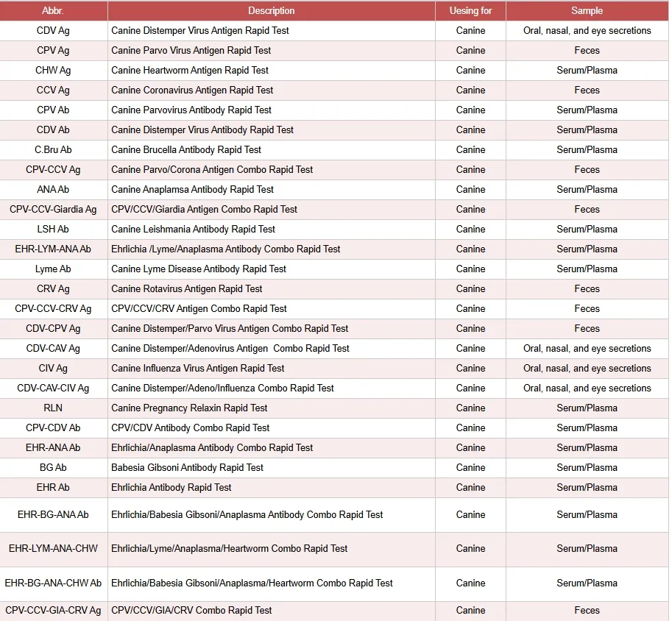672x621 pixels.
Task: Click Canine Anaplamsa Antibody Rapid Test text
Action: 192,190
